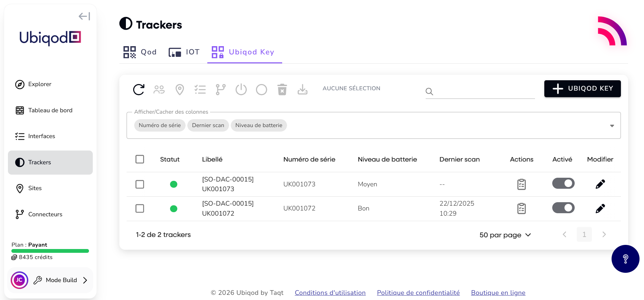Switch to the Qod tab
Image resolution: width=644 pixels, height=300 pixels.
coord(140,52)
